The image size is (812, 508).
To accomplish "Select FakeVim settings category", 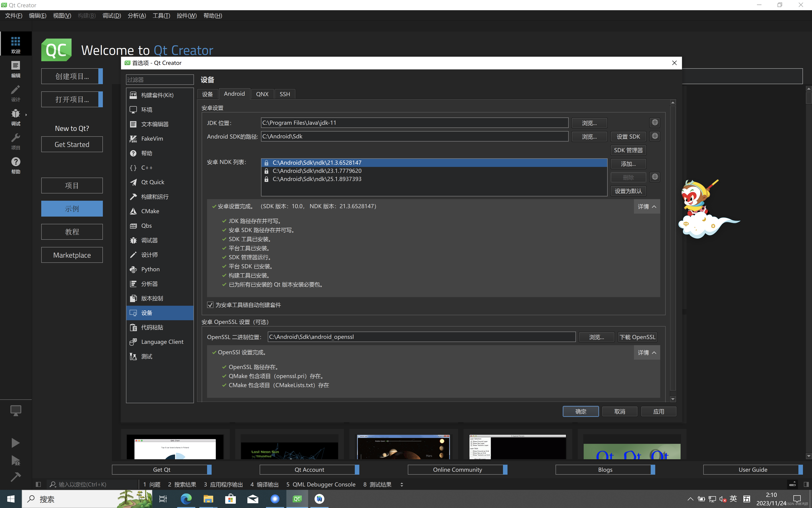I will pyautogui.click(x=160, y=138).
